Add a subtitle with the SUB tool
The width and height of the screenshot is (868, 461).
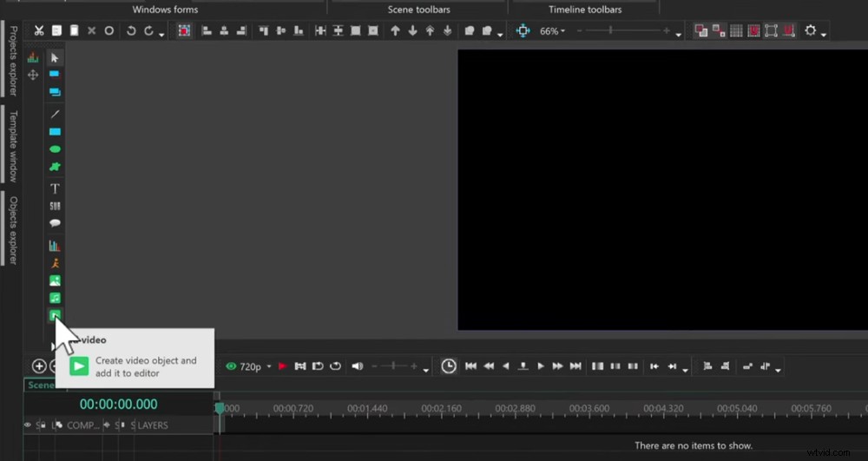[55, 207]
